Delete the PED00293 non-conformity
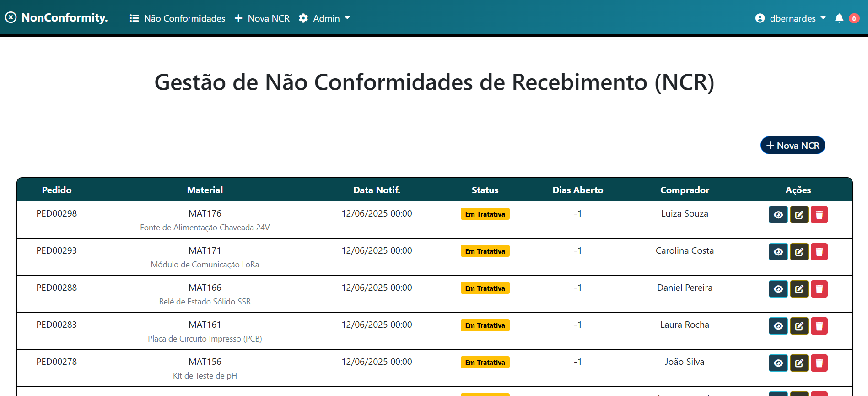This screenshot has height=396, width=868. pos(819,252)
